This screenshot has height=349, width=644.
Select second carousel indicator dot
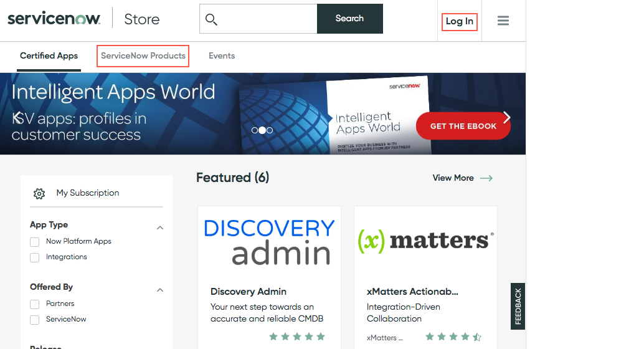[262, 130]
